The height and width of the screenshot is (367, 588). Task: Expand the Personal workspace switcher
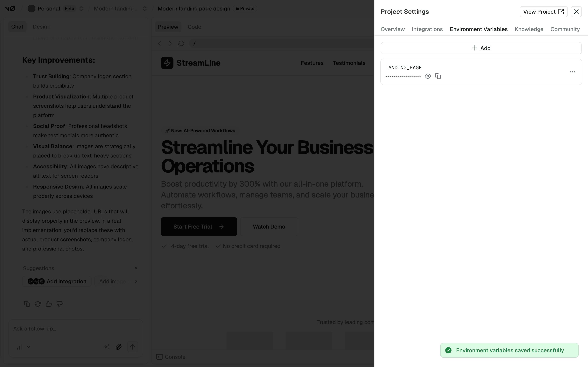coord(81,9)
